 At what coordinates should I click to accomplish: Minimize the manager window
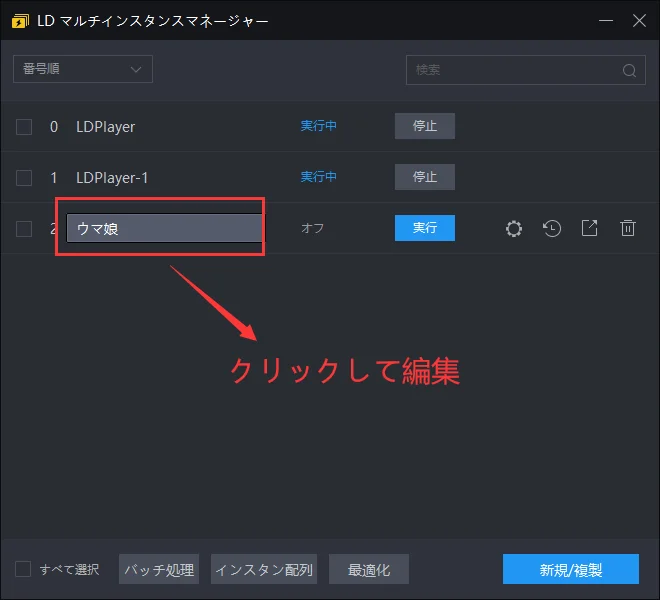click(x=606, y=20)
